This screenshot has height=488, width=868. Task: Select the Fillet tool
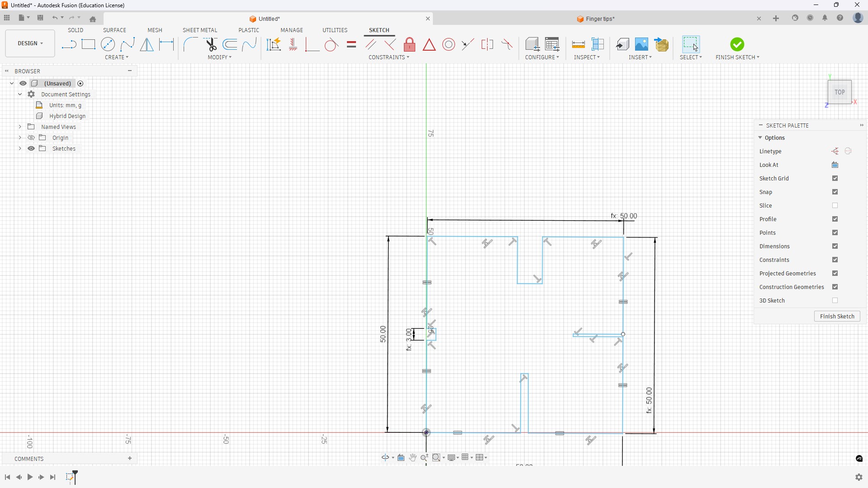[x=190, y=44]
